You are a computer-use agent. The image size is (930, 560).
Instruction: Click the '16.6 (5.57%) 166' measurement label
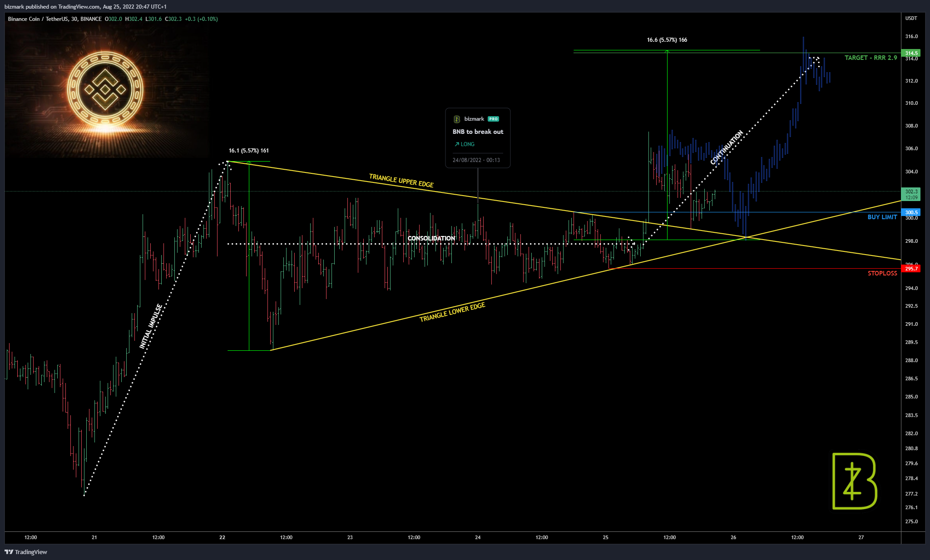pyautogui.click(x=667, y=40)
